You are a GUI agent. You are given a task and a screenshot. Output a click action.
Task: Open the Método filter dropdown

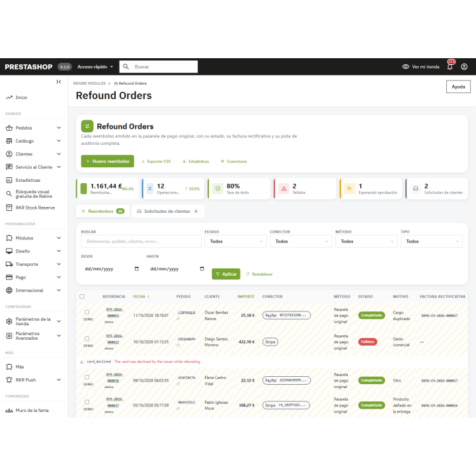(366, 241)
